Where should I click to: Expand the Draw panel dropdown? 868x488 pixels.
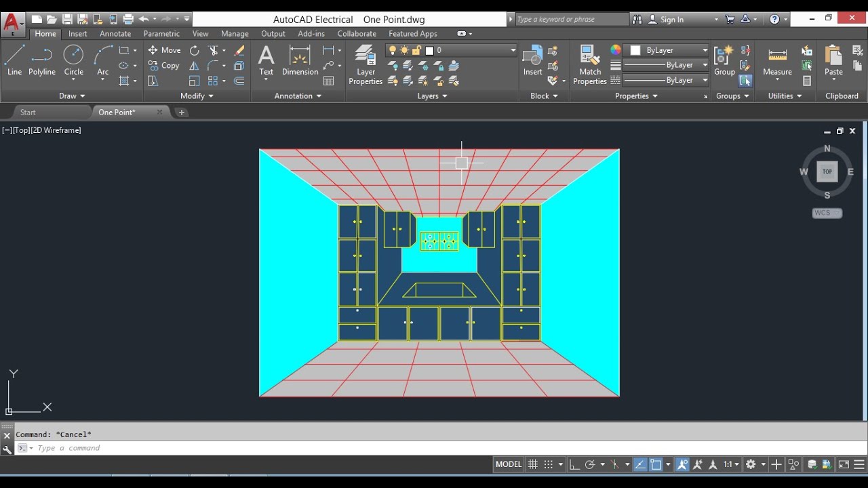click(72, 96)
